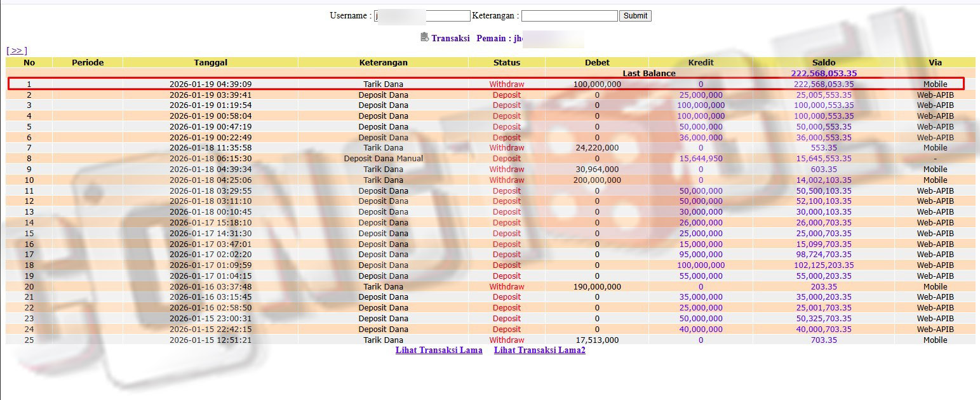
Task: Click the Last Balance amount 222,568,053.35
Action: click(x=823, y=73)
